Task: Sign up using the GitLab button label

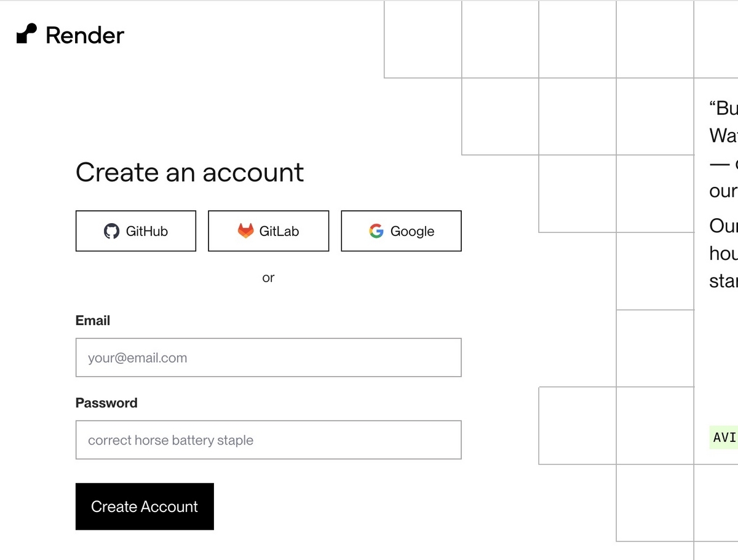Action: coord(279,231)
